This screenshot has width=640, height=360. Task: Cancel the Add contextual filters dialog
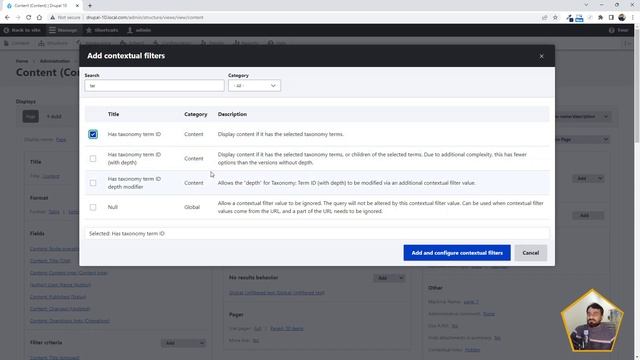pyautogui.click(x=531, y=253)
